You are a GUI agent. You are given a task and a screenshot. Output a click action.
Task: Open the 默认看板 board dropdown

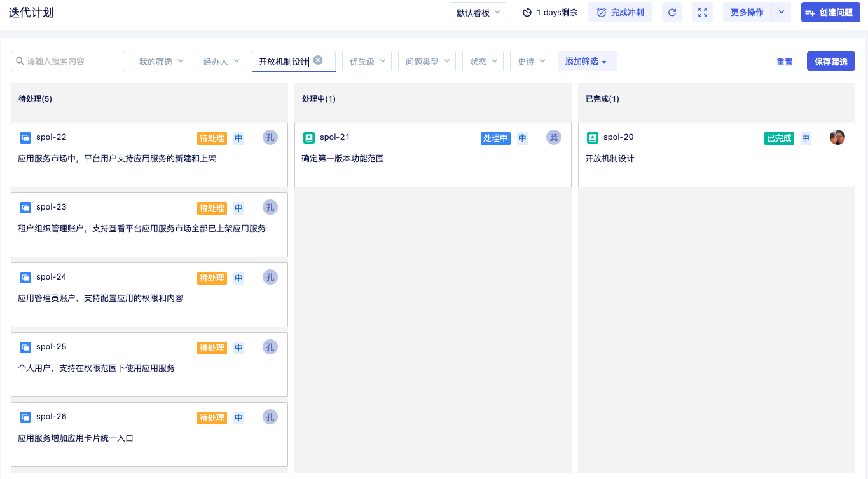pos(478,12)
